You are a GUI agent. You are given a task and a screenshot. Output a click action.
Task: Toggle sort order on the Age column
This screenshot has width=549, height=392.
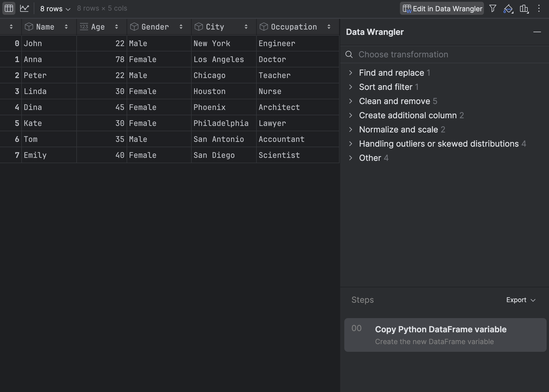tap(117, 27)
